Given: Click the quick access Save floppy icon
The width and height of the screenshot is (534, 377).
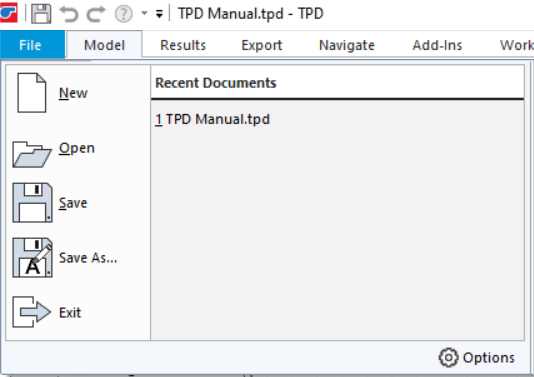Looking at the screenshot, I should 41,14.
